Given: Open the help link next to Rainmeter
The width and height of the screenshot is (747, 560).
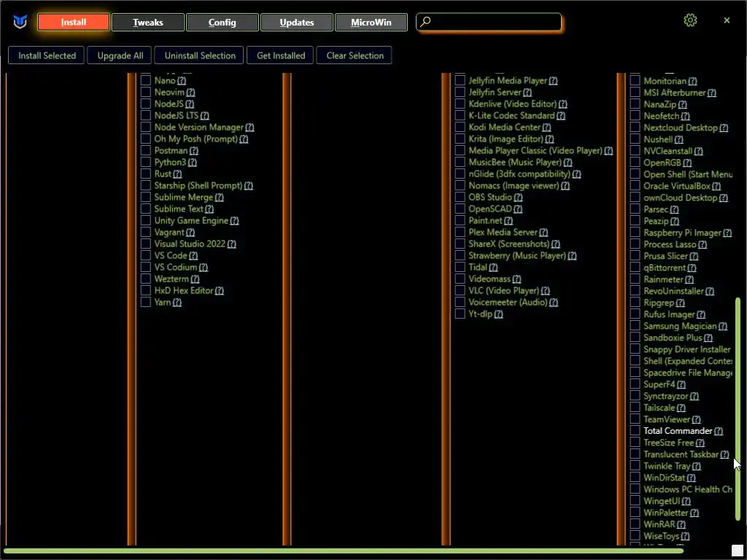Looking at the screenshot, I should [689, 280].
